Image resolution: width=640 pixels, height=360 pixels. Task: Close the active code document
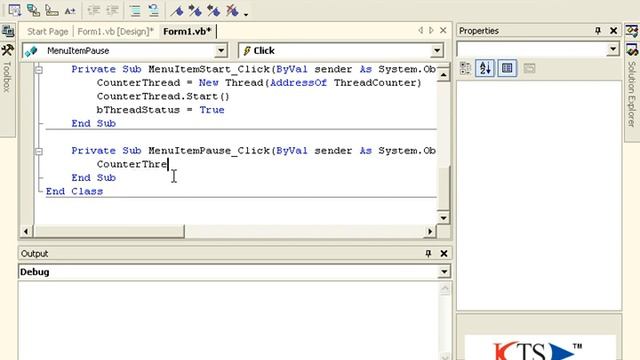click(x=443, y=30)
